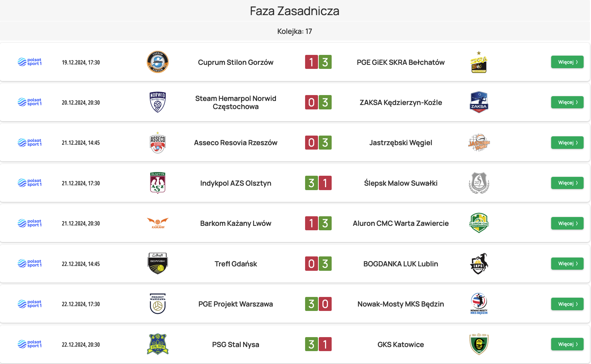Open the Nowak-Mosty MKS Będzin team link
This screenshot has width=591, height=364.
(401, 304)
